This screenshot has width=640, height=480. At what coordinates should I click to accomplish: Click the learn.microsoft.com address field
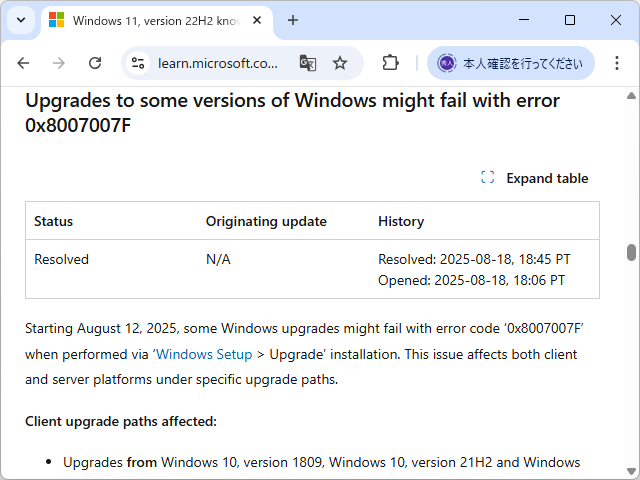(x=218, y=63)
